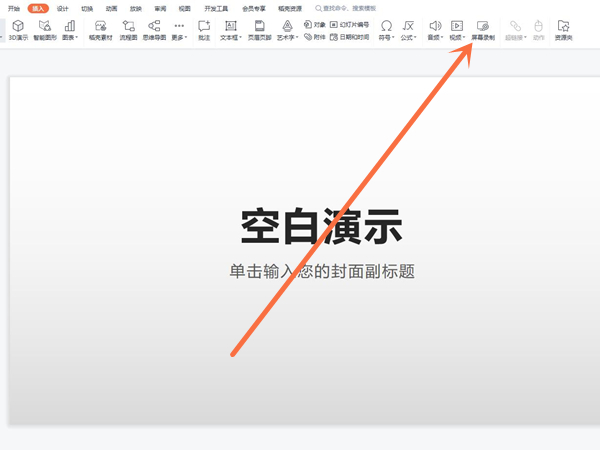Viewport: 600px width, 450px height.
Task: Click the 查找命令 search box
Action: (350, 7)
